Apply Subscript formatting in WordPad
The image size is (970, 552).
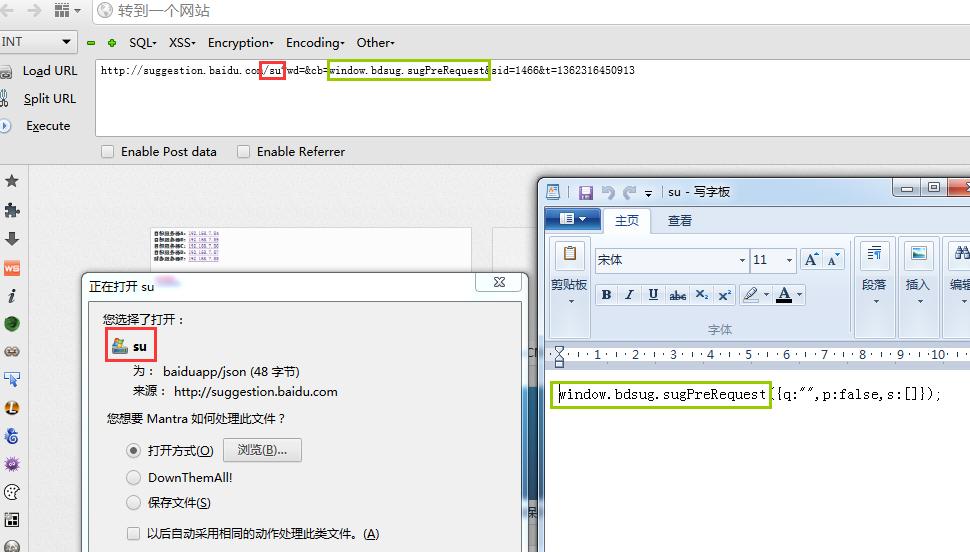pos(702,295)
